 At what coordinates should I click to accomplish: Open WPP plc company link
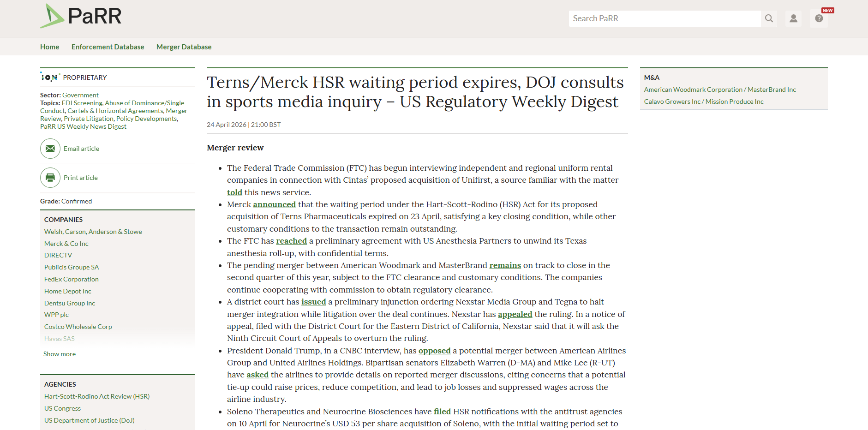click(x=56, y=315)
